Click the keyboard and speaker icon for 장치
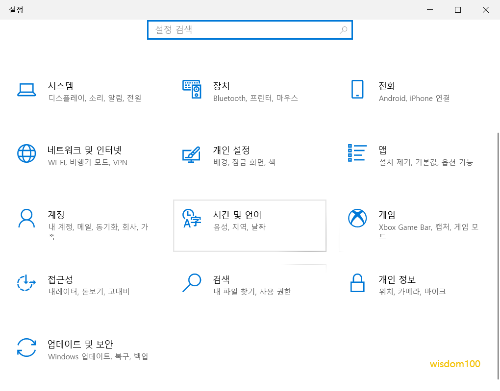 click(x=192, y=89)
